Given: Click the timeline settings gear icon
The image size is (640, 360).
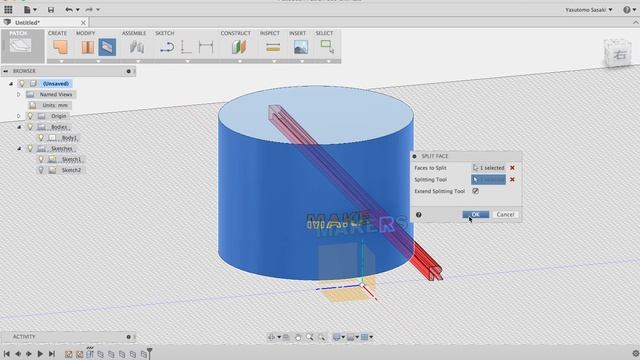Looking at the screenshot, I should tap(635, 353).
